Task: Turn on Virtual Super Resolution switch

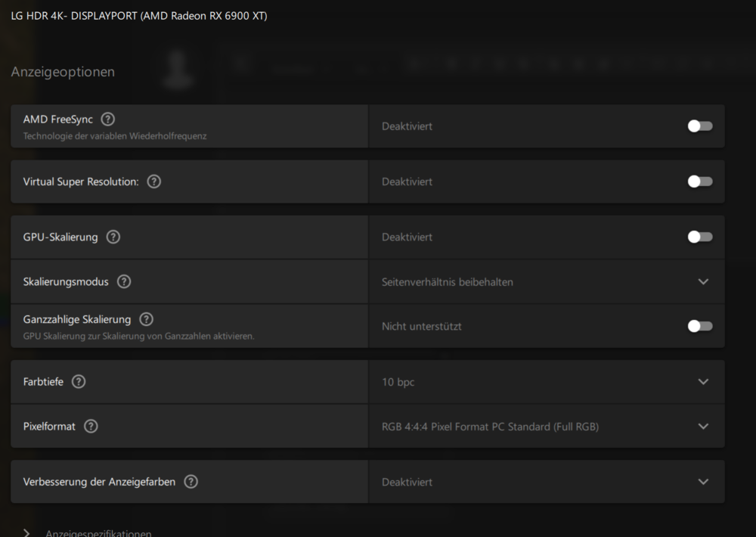Action: (699, 182)
